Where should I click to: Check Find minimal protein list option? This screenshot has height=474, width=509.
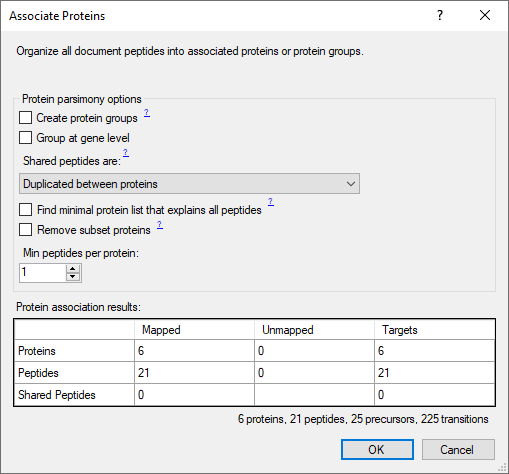coord(26,210)
